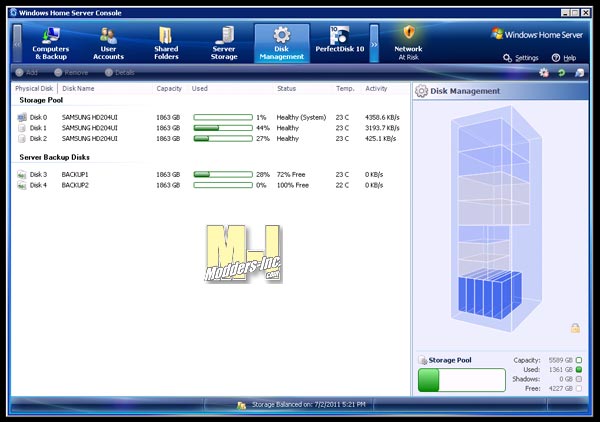Click the Free legend swatch
The image size is (600, 422).
coord(579,388)
